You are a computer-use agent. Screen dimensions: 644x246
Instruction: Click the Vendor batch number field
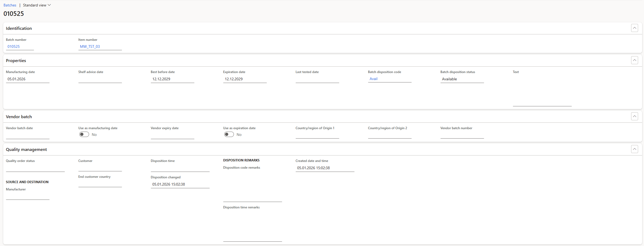coord(462,135)
